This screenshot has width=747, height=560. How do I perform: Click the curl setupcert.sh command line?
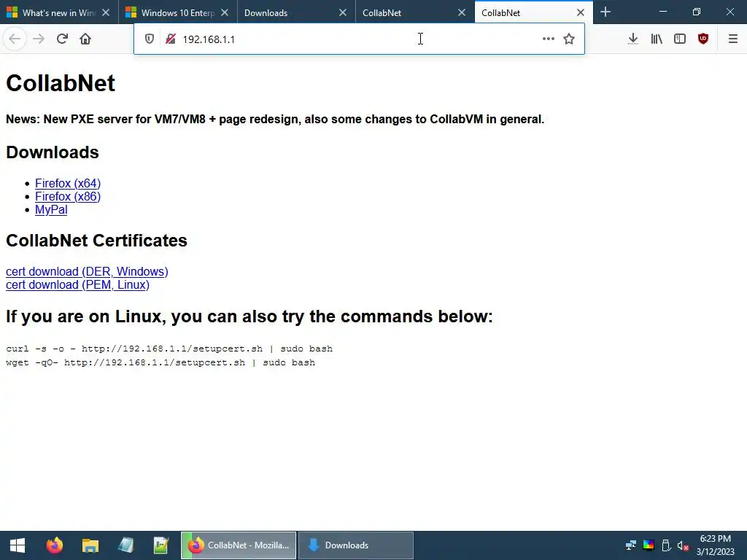pyautogui.click(x=169, y=349)
